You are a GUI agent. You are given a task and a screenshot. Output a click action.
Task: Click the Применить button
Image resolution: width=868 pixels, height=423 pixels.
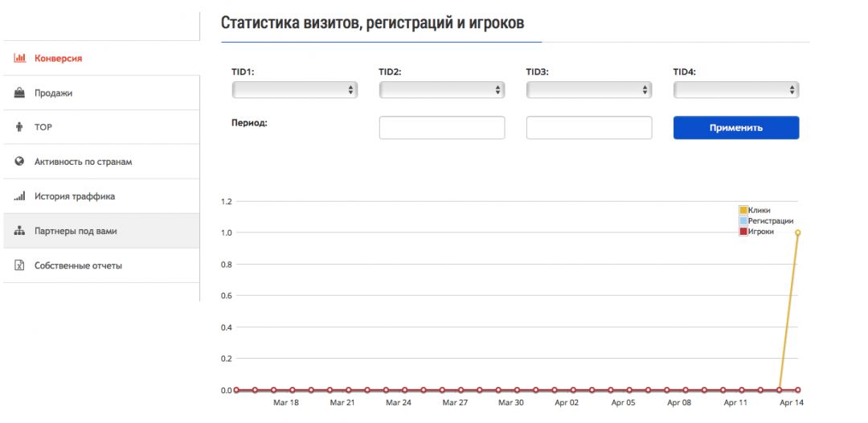pos(736,127)
